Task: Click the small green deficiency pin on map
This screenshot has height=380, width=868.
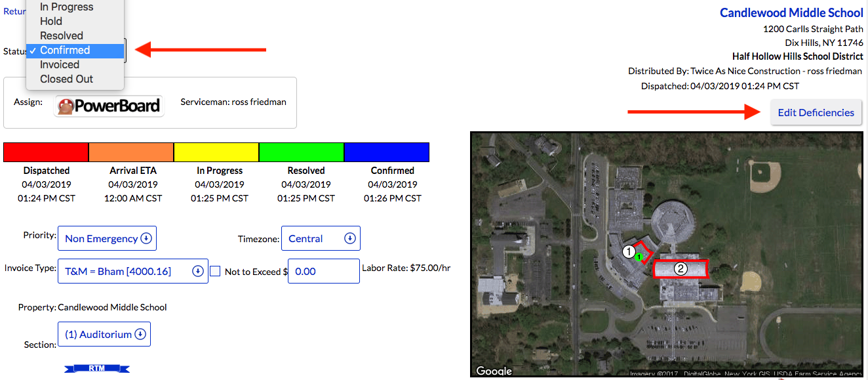Action: coord(639,257)
